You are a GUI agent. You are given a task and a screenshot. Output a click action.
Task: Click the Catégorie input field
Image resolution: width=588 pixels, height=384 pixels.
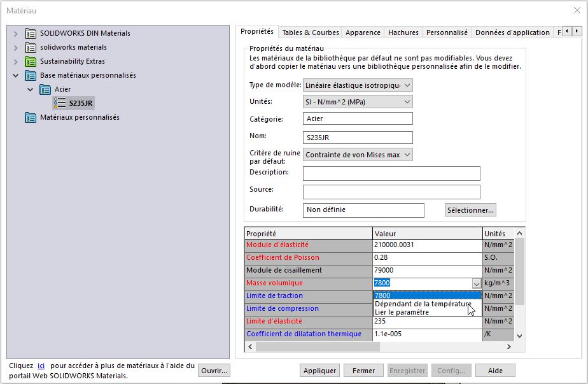click(358, 118)
